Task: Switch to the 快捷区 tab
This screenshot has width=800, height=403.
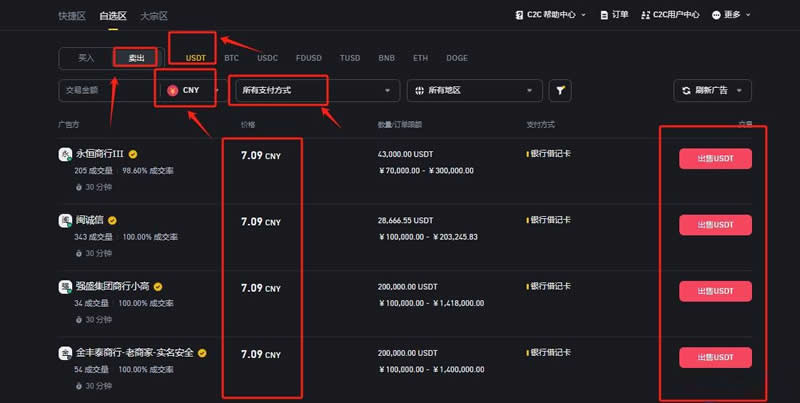Action: tap(72, 16)
